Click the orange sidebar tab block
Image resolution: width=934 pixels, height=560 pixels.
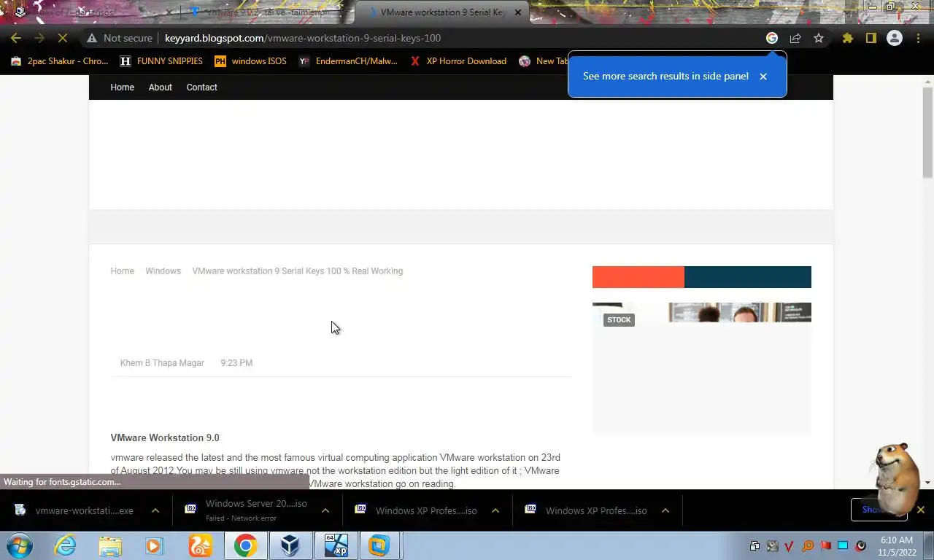click(638, 277)
